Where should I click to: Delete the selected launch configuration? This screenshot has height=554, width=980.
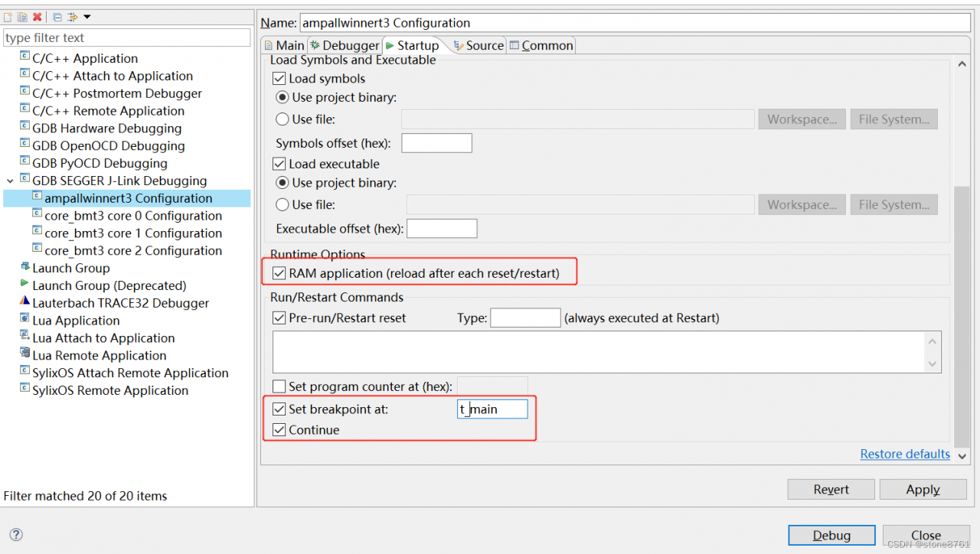click(x=37, y=17)
